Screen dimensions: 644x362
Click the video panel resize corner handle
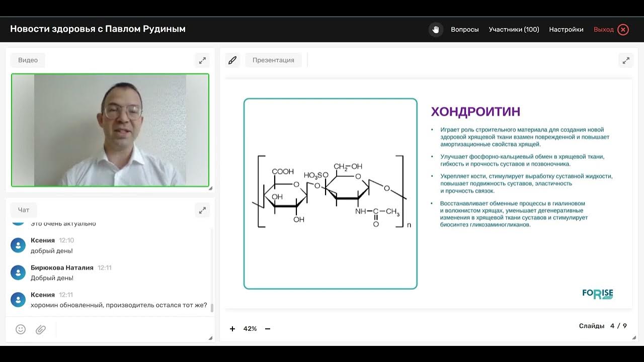(210, 189)
